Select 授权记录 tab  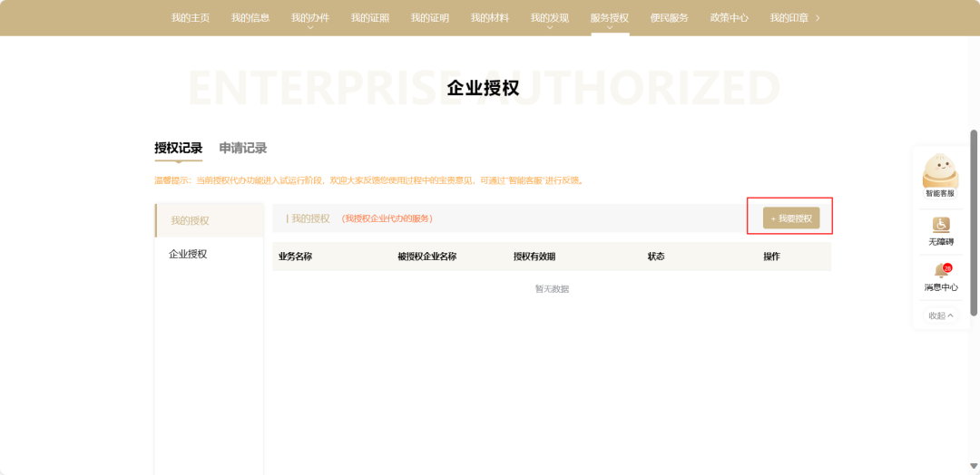coord(178,149)
